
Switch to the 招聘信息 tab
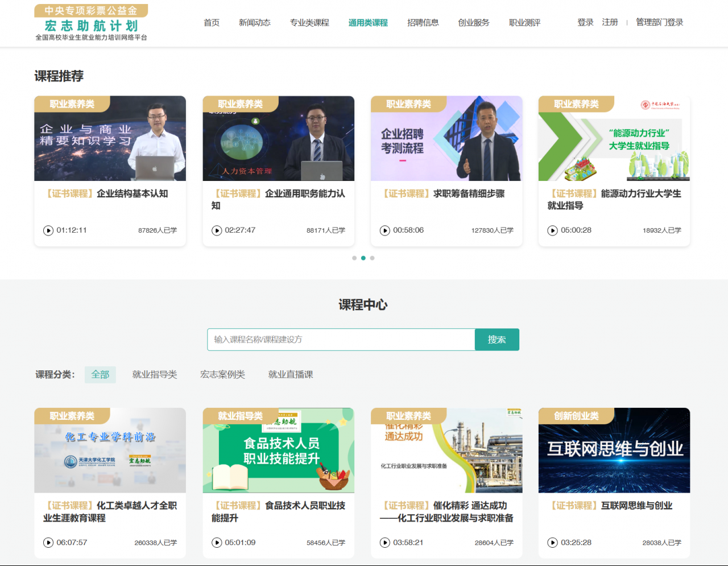pyautogui.click(x=423, y=23)
